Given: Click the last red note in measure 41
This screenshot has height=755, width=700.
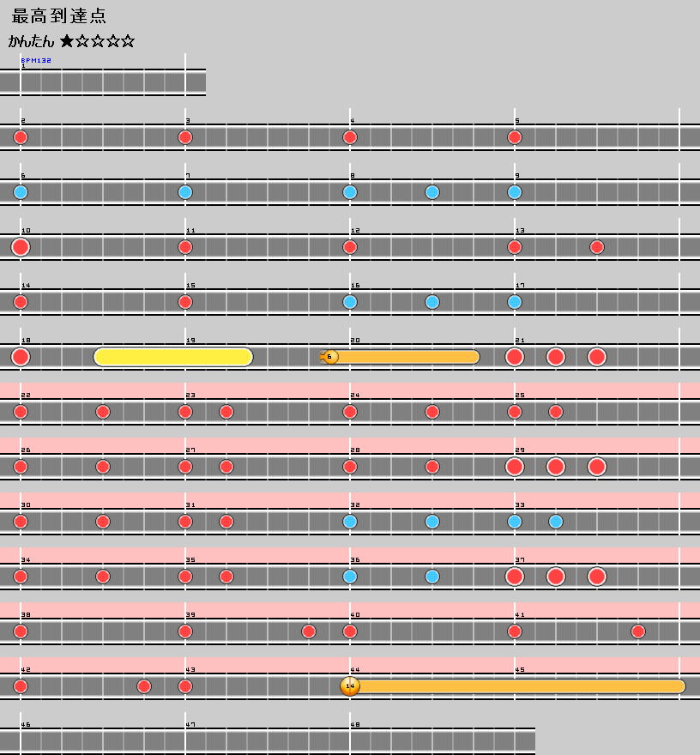Looking at the screenshot, I should click(x=638, y=631).
